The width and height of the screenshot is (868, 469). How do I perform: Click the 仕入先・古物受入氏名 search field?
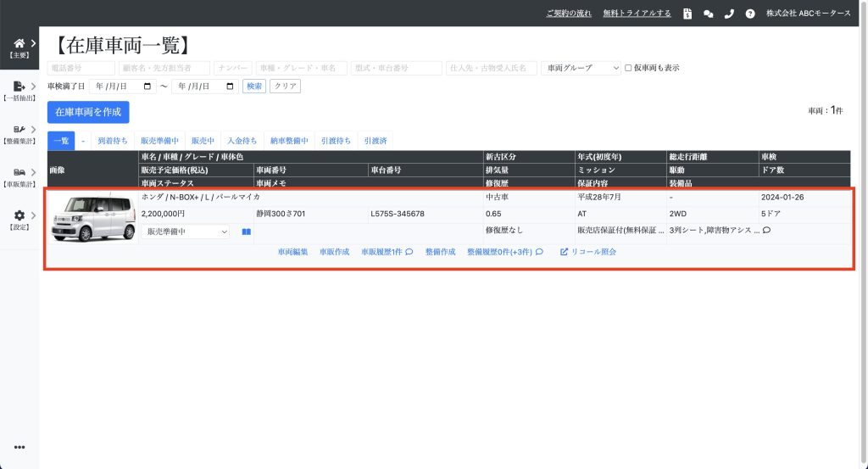click(x=492, y=68)
